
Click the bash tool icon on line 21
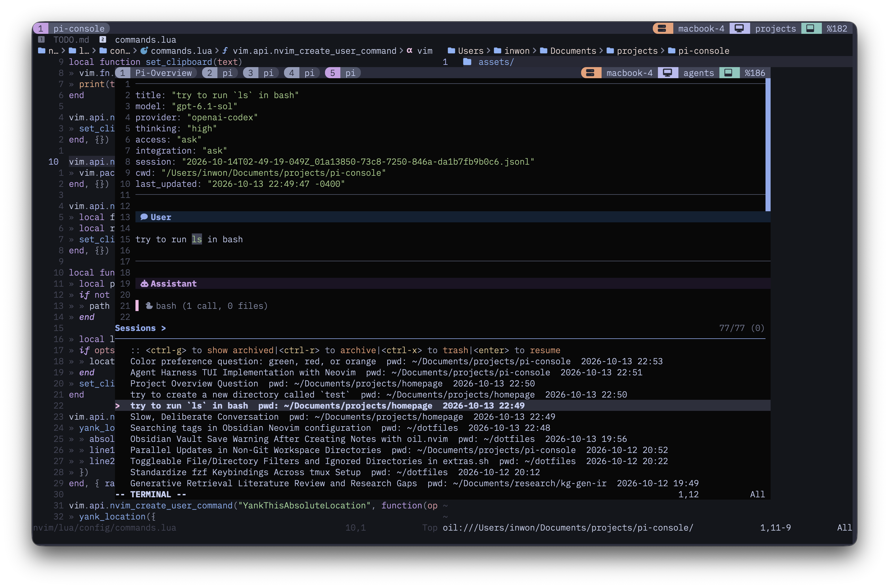click(149, 306)
